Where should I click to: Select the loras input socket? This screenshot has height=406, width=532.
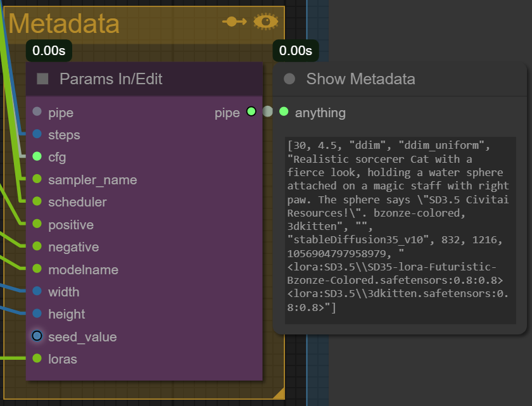[x=37, y=358]
